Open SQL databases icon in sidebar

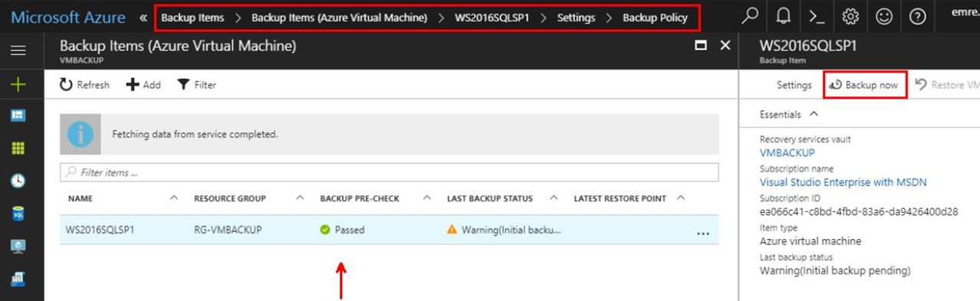coord(18,214)
